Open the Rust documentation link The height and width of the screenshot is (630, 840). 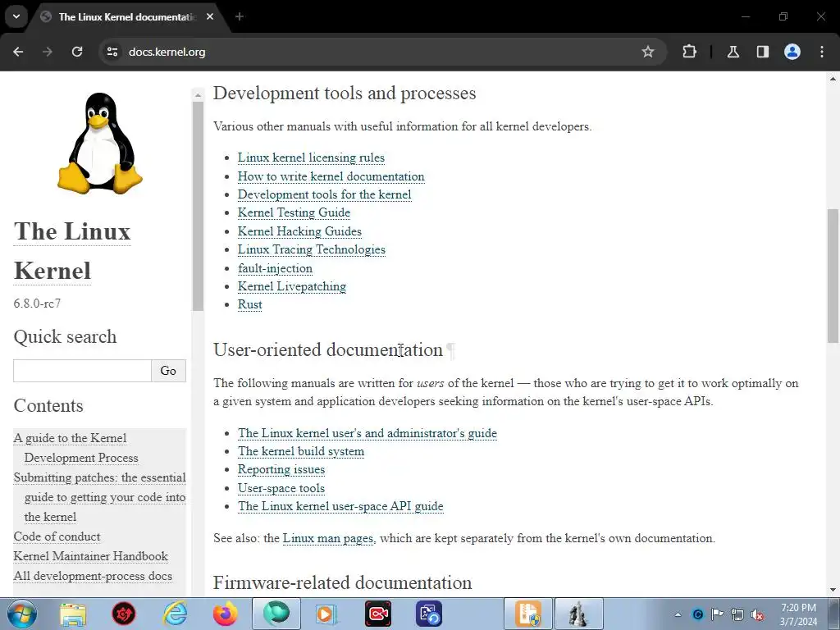pos(250,305)
